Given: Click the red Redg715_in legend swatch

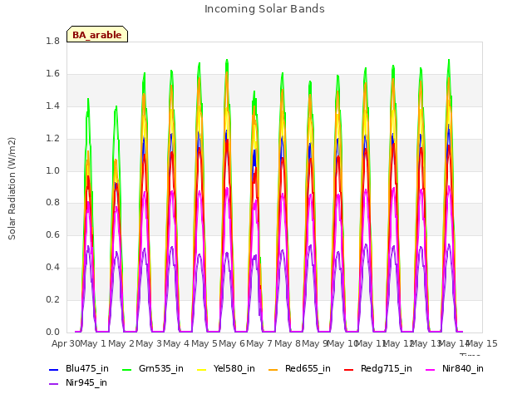Looking at the screenshot, I should [x=349, y=369].
